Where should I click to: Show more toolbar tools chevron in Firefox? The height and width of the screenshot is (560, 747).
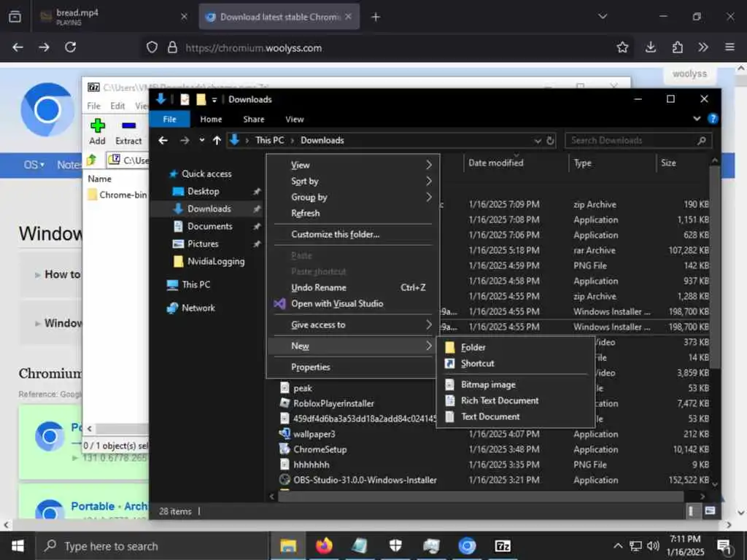coord(703,47)
